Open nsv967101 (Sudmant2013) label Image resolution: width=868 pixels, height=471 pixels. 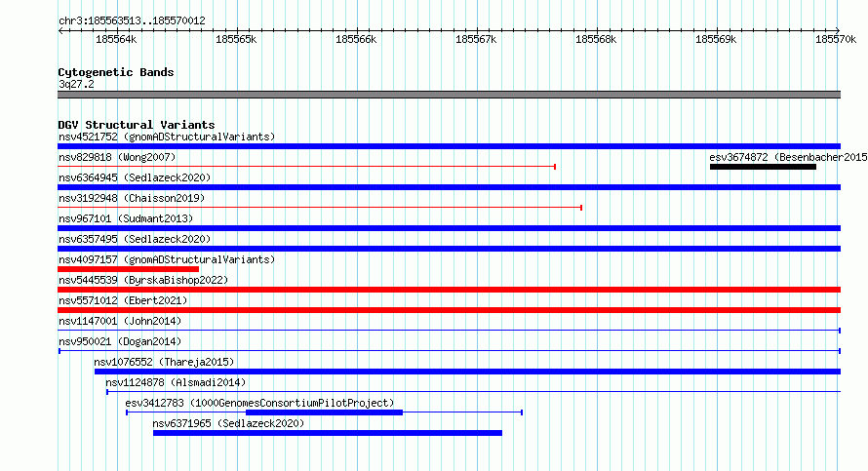(x=126, y=218)
